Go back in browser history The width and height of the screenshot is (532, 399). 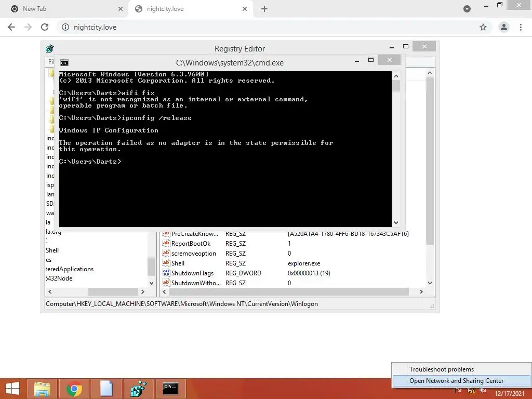(11, 27)
